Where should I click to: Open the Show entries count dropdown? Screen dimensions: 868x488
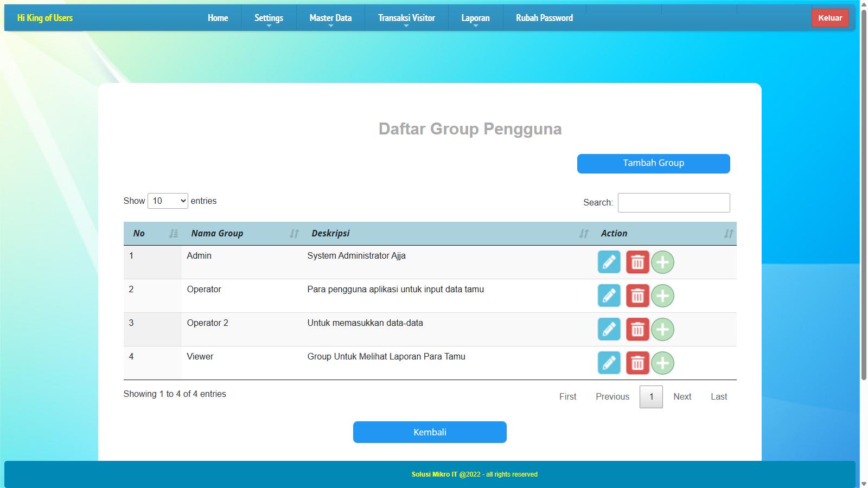point(168,201)
